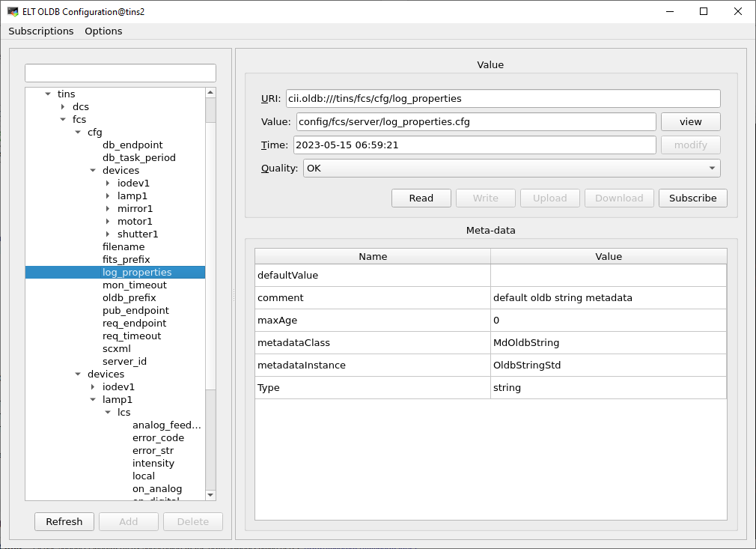Click the search box above the tree
The image size is (756, 549).
(x=120, y=73)
